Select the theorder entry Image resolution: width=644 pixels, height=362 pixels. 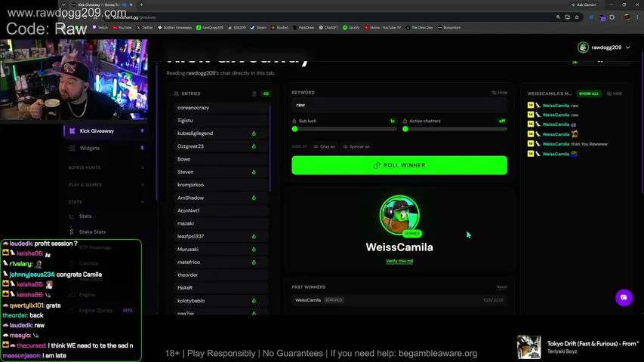coord(221,275)
